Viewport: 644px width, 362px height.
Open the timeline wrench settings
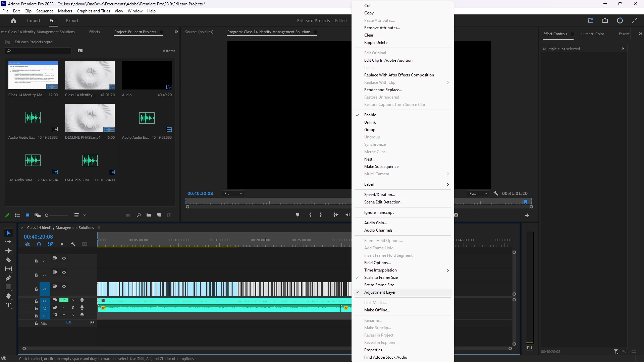click(73, 244)
